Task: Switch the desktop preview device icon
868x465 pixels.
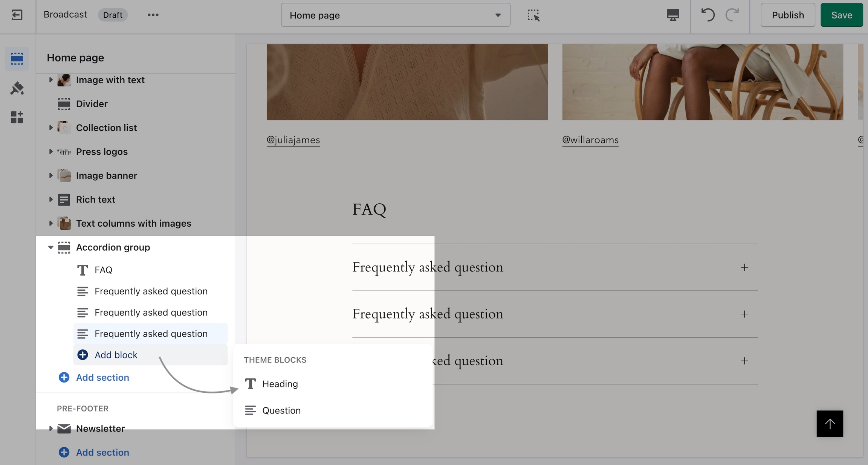Action: click(673, 15)
